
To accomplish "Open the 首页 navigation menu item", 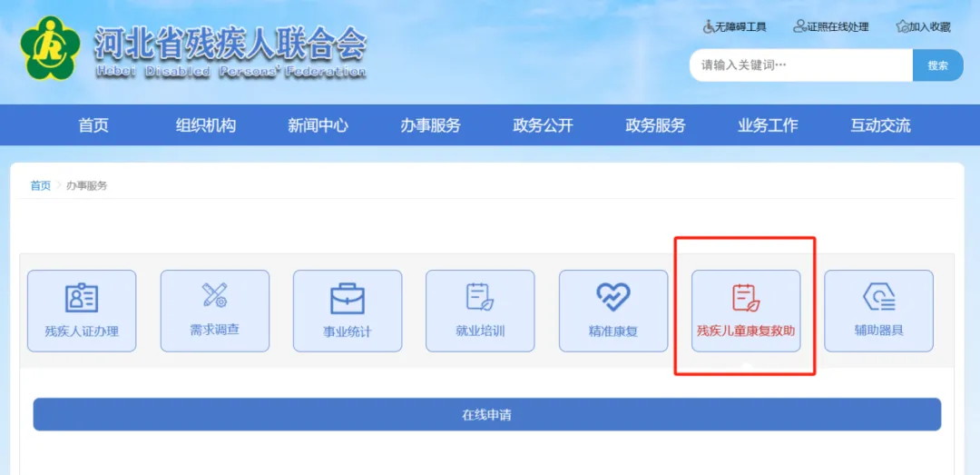I will [x=93, y=125].
